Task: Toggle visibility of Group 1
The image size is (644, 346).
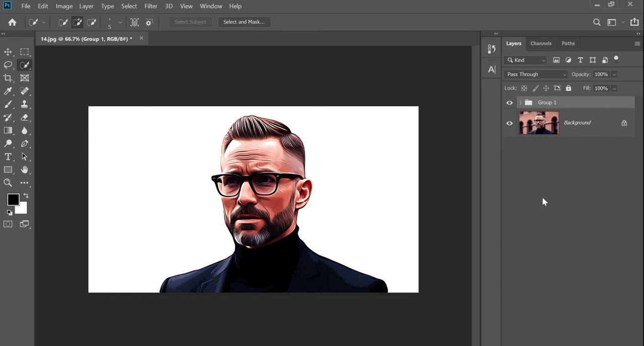Action: [x=509, y=102]
